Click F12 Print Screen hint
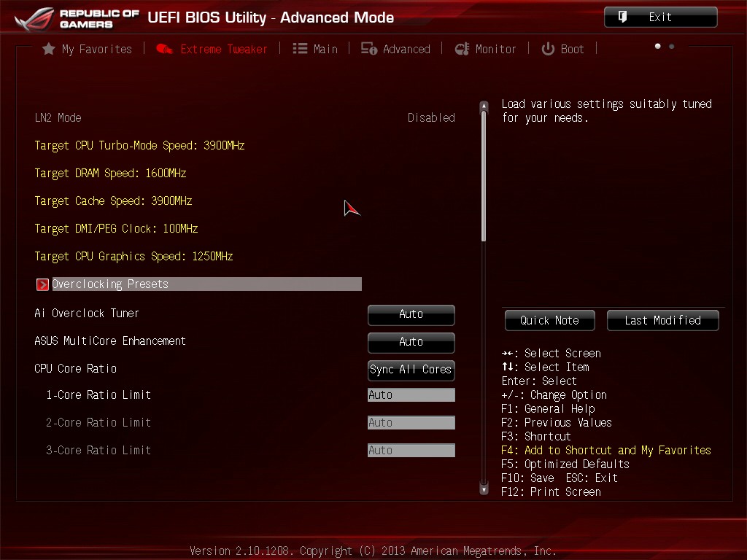Viewport: 747px width, 560px height. [x=551, y=491]
